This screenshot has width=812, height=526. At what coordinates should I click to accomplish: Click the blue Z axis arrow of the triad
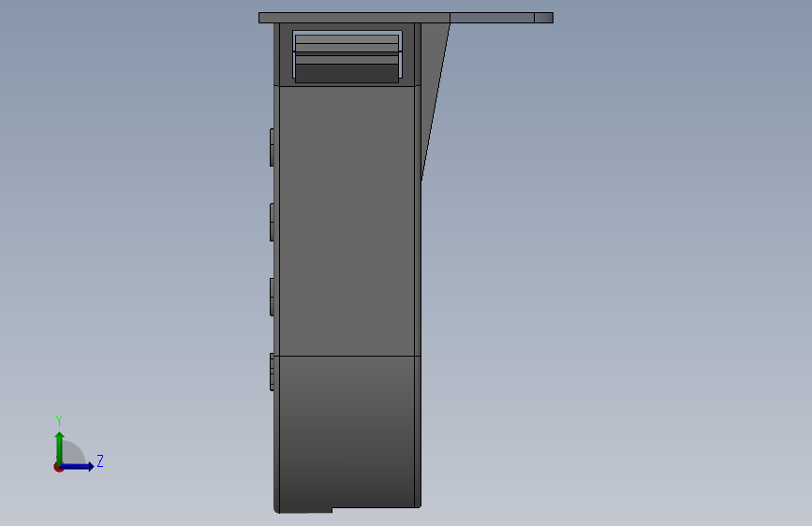pos(78,466)
